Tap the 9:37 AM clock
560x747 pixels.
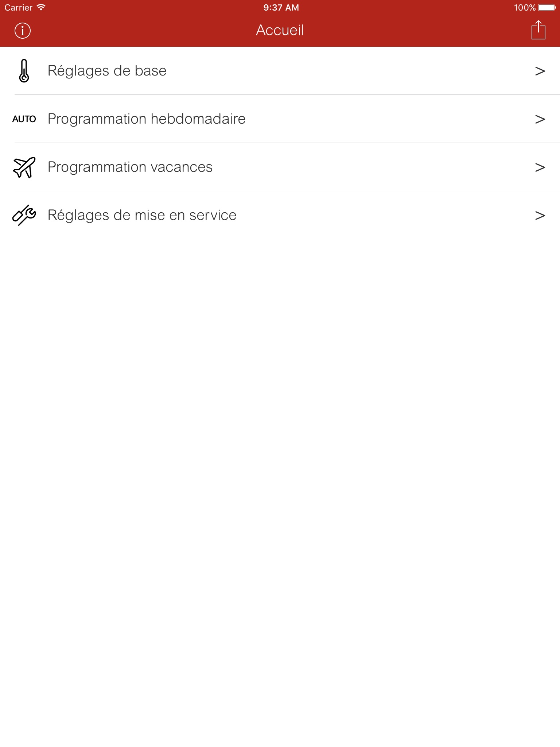coord(281,7)
